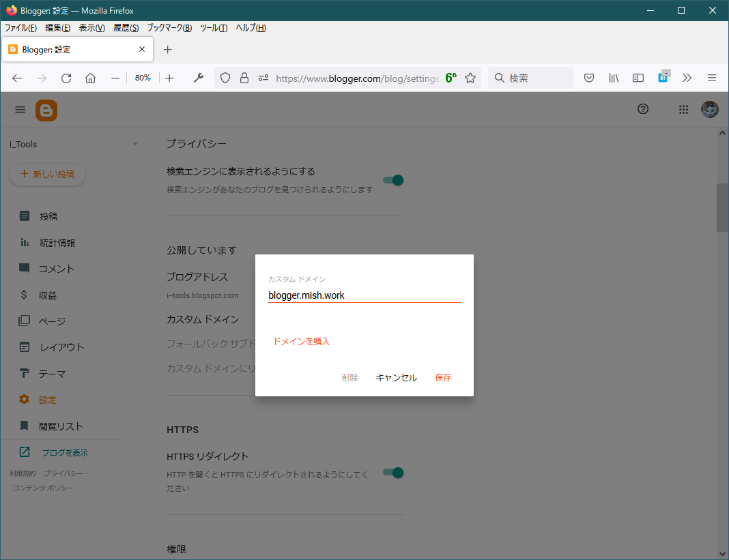This screenshot has width=729, height=560.
Task: Open the ファイル menu
Action: coord(20,28)
